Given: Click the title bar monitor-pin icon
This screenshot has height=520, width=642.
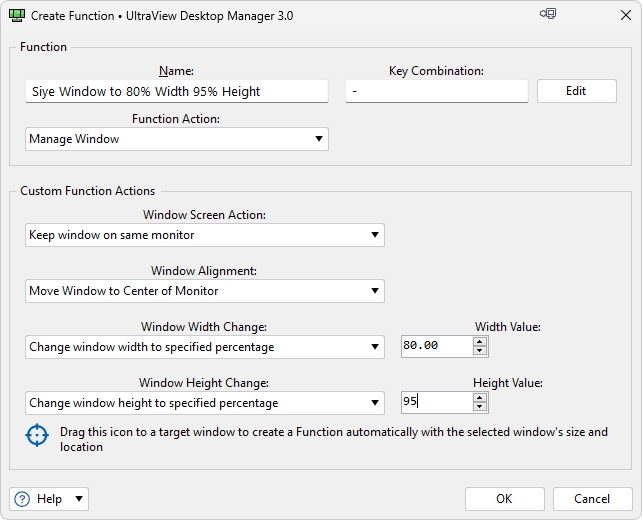Looking at the screenshot, I should pyautogui.click(x=548, y=15).
